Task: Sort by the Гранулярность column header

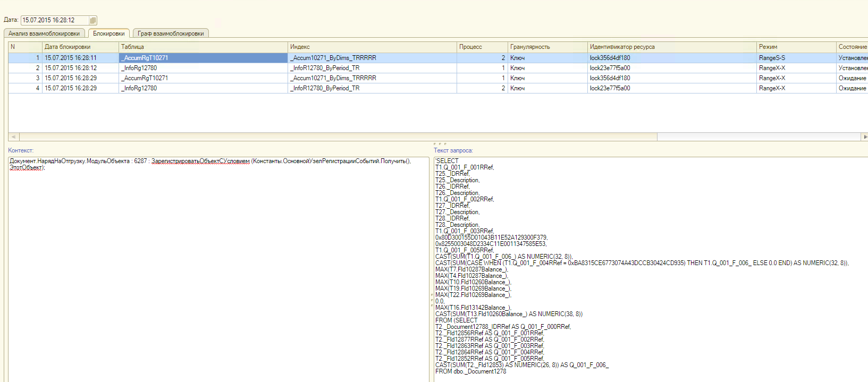Action: click(x=547, y=47)
